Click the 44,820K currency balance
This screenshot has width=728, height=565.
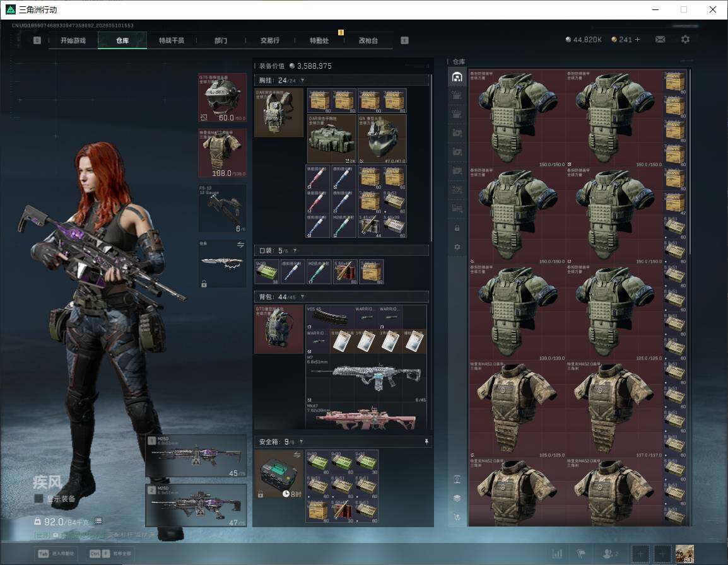(584, 40)
